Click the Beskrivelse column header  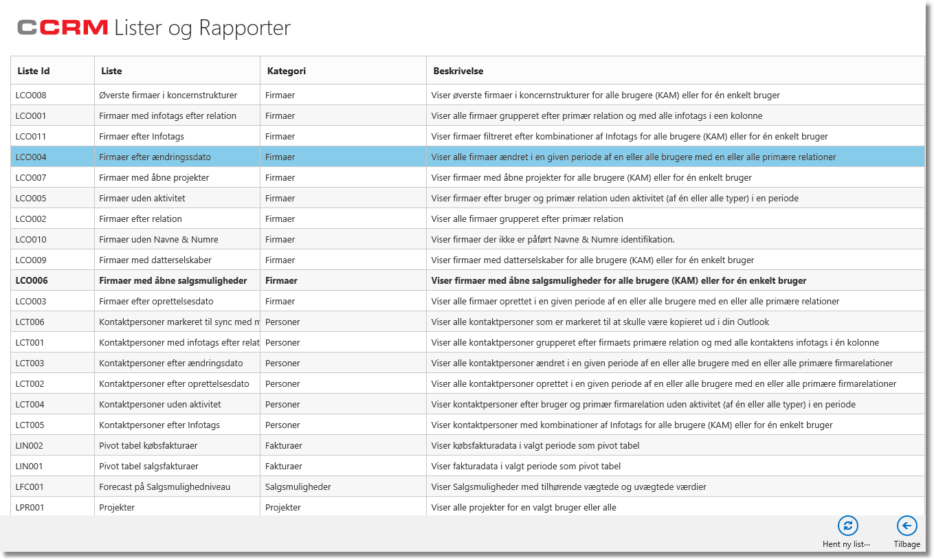(676, 71)
